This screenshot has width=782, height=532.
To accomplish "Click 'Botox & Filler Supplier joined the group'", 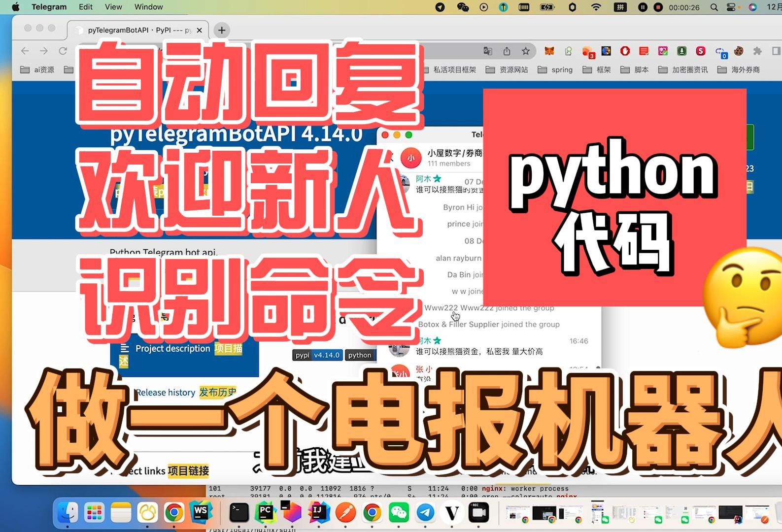I will (489, 324).
